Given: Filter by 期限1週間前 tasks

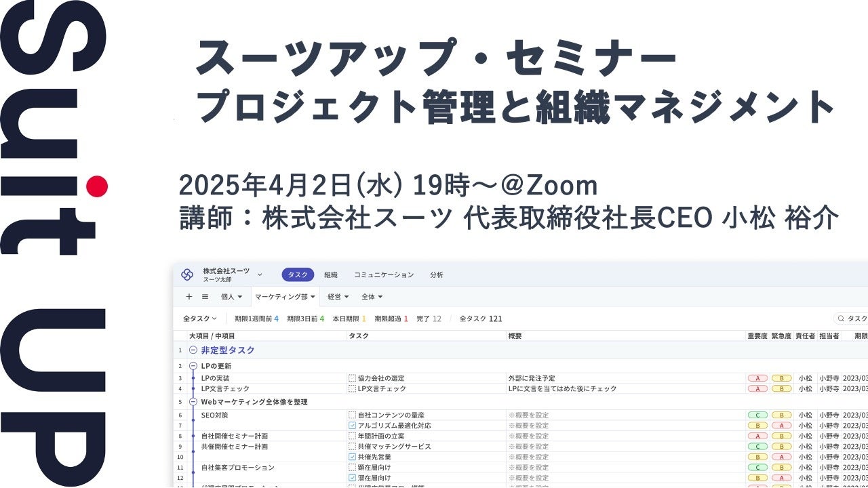Looking at the screenshot, I should tap(256, 319).
